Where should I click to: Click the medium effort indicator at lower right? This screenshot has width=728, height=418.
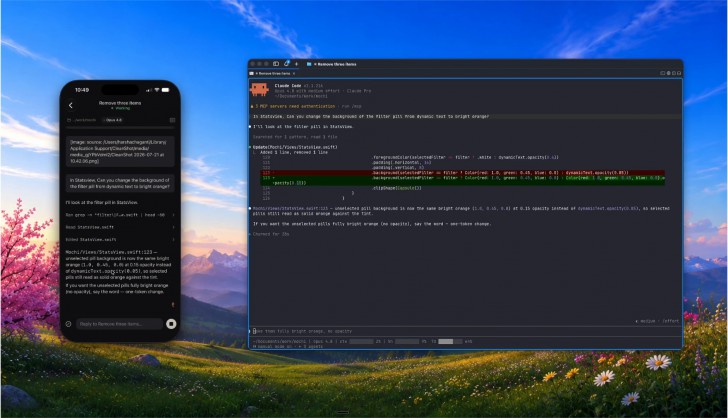point(657,321)
